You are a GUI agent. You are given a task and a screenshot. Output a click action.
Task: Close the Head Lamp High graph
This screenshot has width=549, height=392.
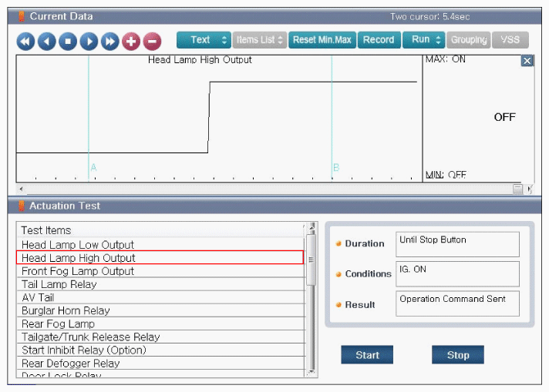coord(527,61)
